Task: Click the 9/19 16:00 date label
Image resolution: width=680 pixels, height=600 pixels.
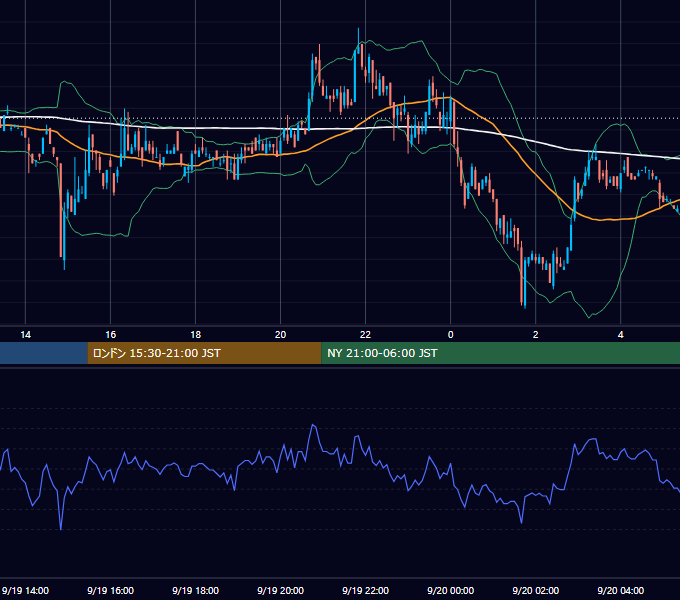Action: 111,590
